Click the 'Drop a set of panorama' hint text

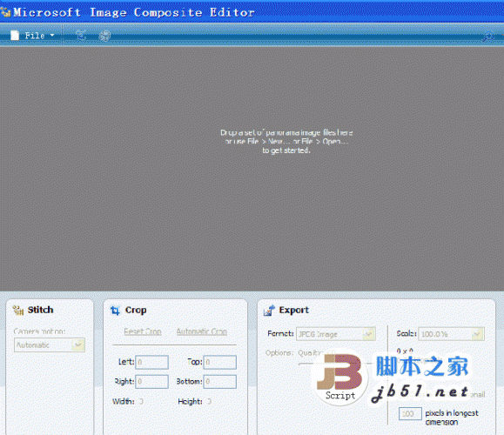[x=286, y=133]
